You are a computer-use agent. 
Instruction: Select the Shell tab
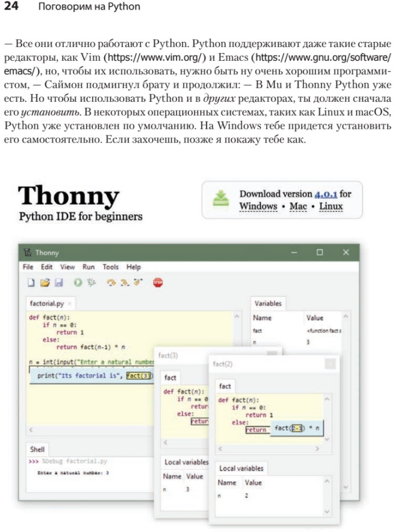click(37, 450)
